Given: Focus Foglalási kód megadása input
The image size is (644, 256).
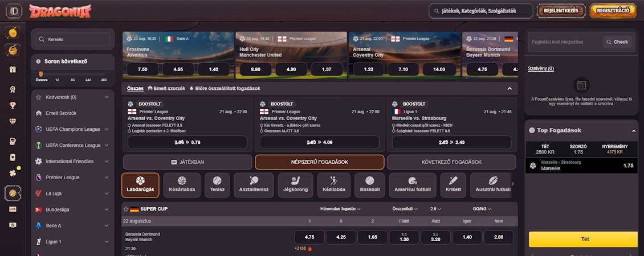Looking at the screenshot, I should (565, 42).
